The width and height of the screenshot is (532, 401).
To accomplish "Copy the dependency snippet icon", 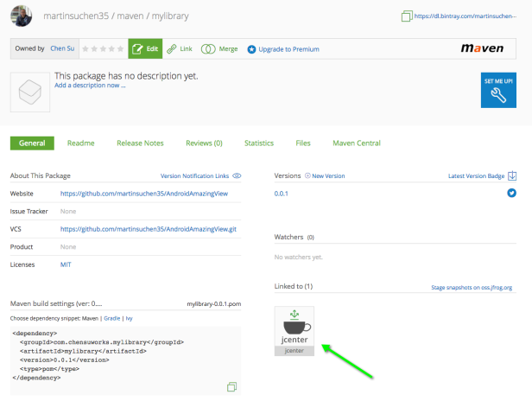I will tap(231, 386).
